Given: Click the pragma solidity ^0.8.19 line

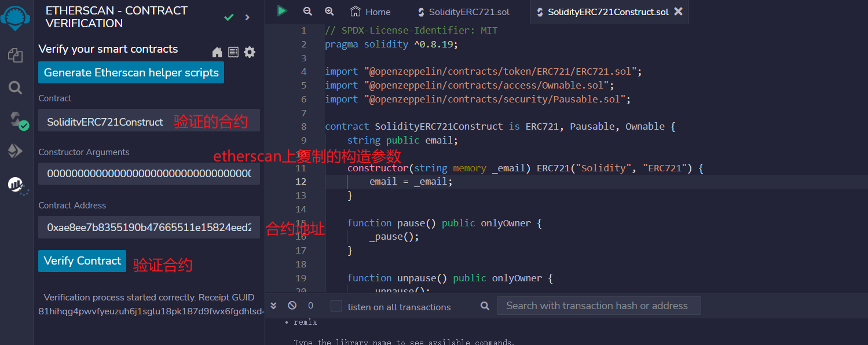Looking at the screenshot, I should (x=391, y=44).
